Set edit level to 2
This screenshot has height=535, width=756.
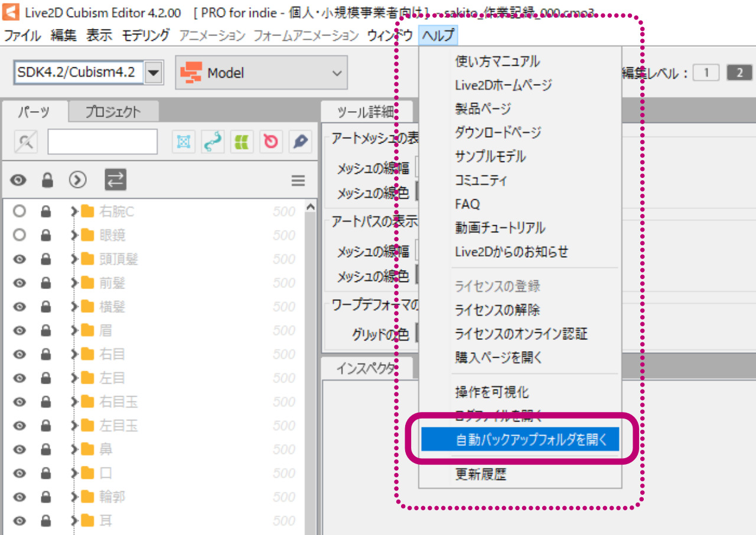point(739,73)
